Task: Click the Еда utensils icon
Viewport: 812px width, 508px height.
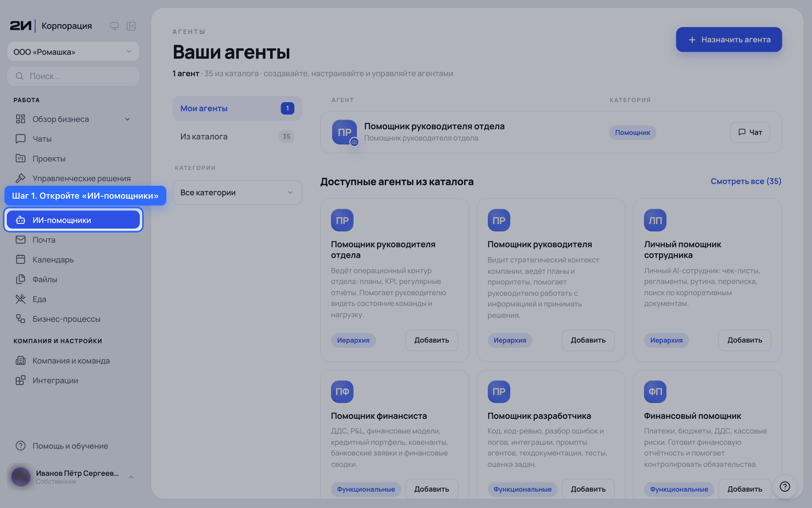Action: coord(21,299)
